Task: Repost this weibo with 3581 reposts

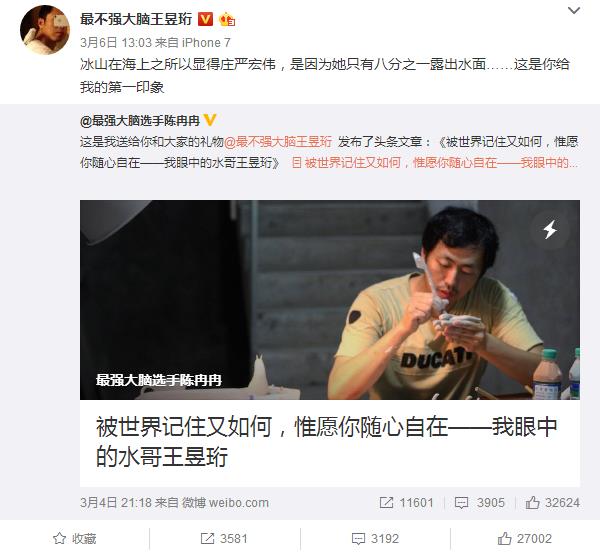Action: 224,539
